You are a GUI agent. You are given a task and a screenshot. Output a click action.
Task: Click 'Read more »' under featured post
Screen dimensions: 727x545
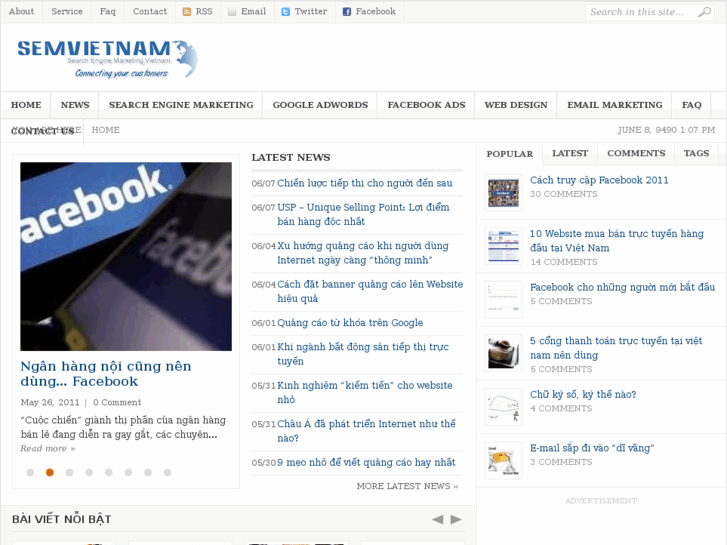pos(48,449)
